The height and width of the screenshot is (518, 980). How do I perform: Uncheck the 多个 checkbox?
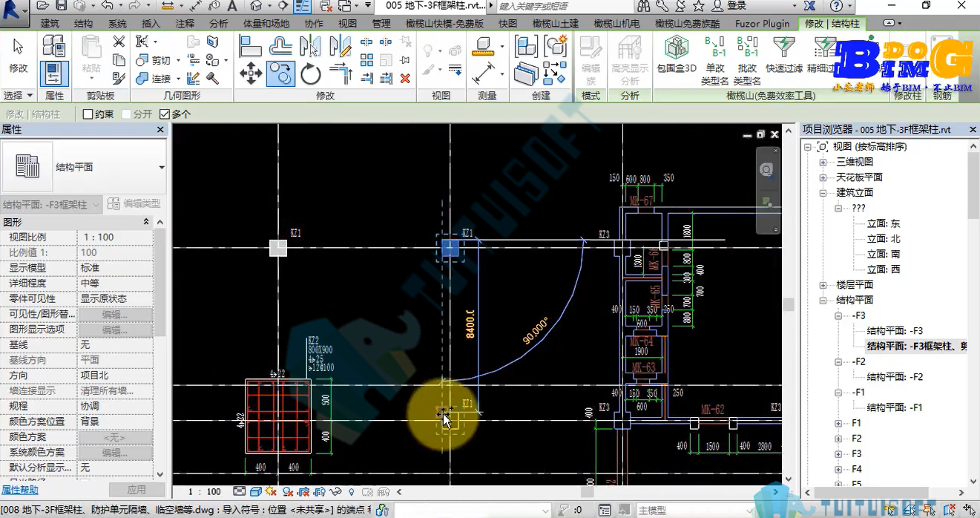tap(165, 114)
